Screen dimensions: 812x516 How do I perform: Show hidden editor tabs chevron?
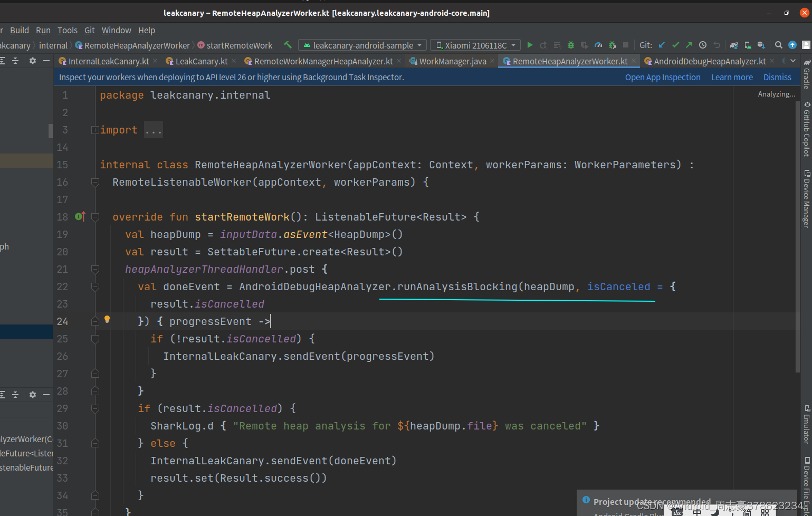[x=793, y=61]
